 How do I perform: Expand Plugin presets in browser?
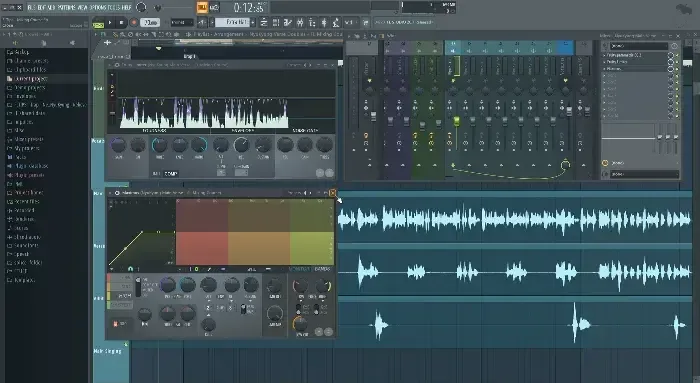26,175
